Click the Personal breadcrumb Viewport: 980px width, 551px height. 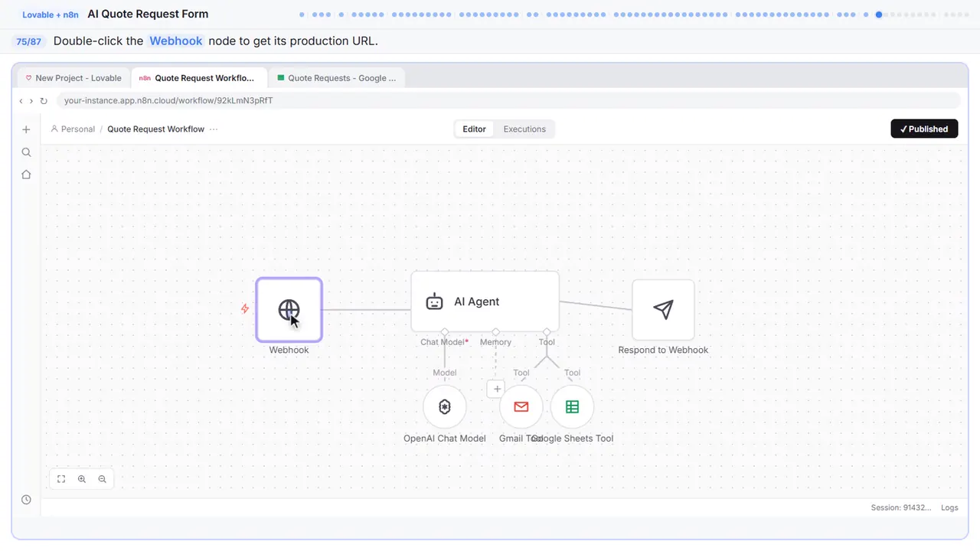tap(73, 129)
